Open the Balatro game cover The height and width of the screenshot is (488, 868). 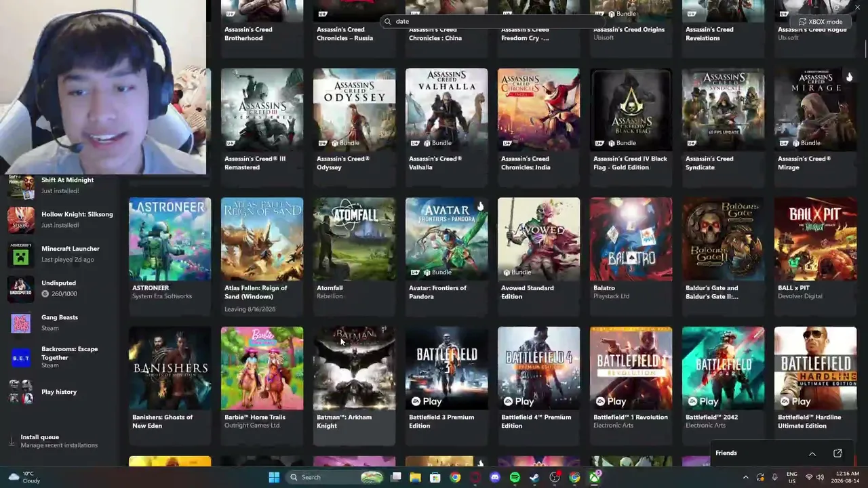click(631, 239)
